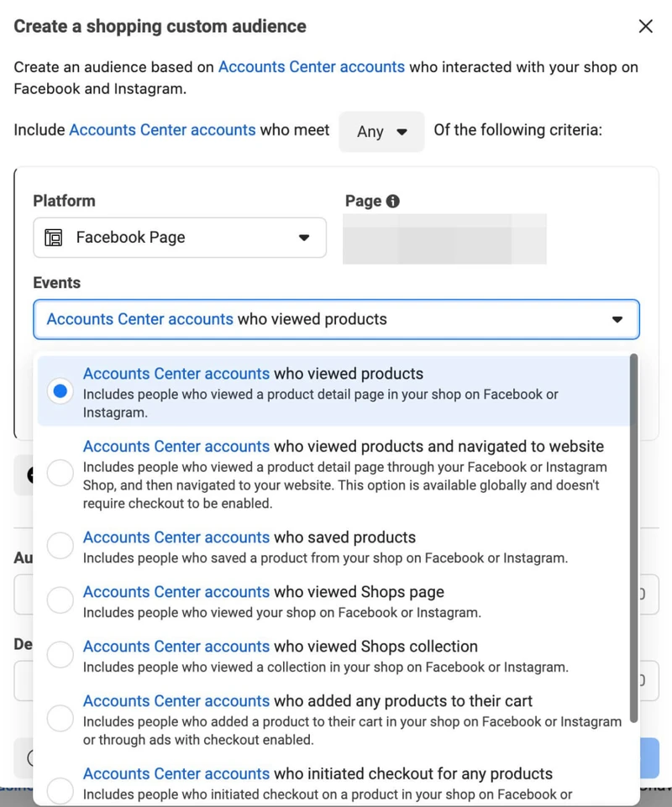Choose the saved products radio button
Image resolution: width=672 pixels, height=807 pixels.
(x=60, y=546)
